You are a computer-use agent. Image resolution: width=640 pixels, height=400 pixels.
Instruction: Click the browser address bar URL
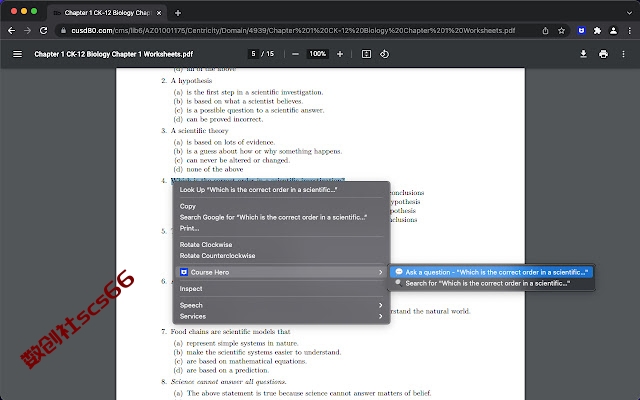293,31
